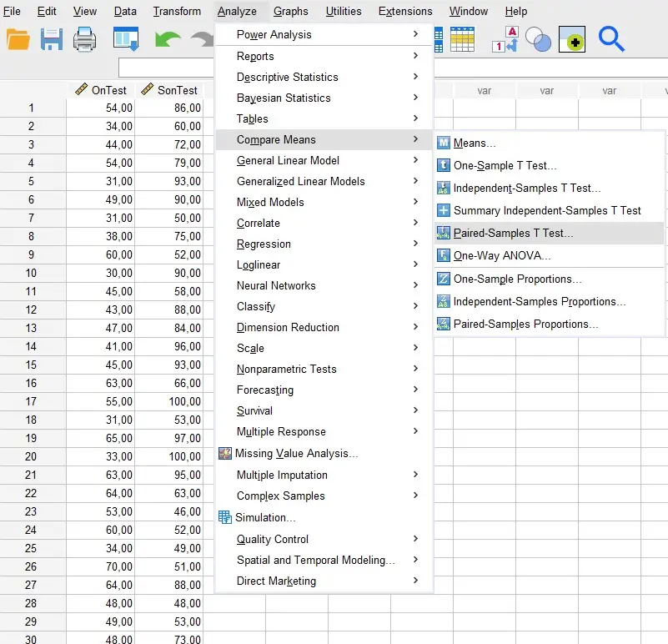Image resolution: width=668 pixels, height=644 pixels.
Task: Select Multiple Imputation menu item
Action: click(x=324, y=475)
